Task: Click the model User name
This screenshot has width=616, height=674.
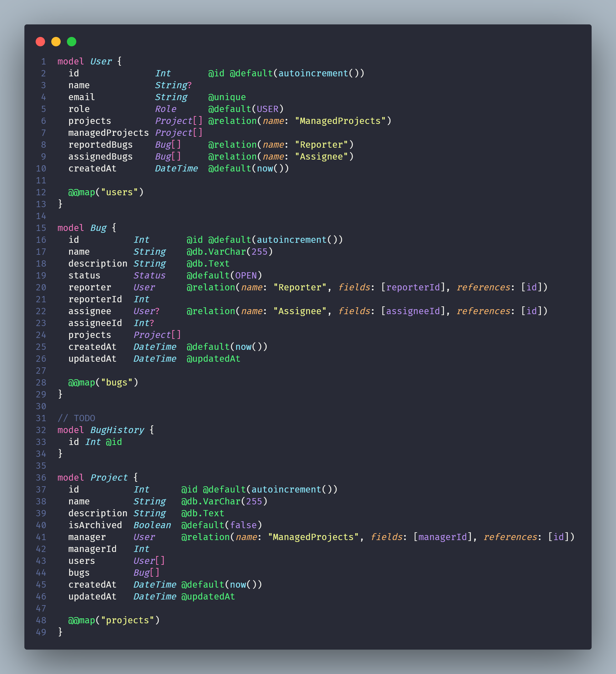Action: (101, 62)
